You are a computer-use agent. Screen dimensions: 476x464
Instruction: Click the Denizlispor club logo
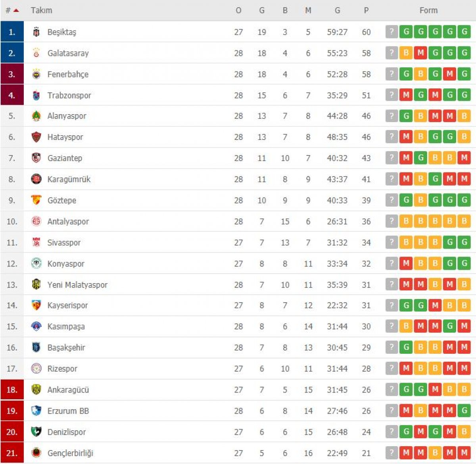36,432
